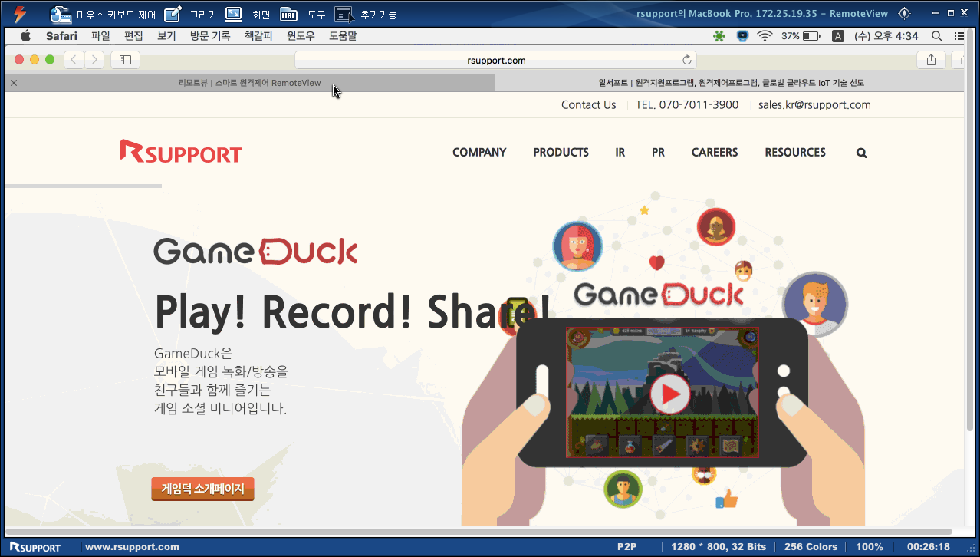Image resolution: width=980 pixels, height=557 pixels.
Task: Go back with Safari back arrow
Action: (x=74, y=59)
